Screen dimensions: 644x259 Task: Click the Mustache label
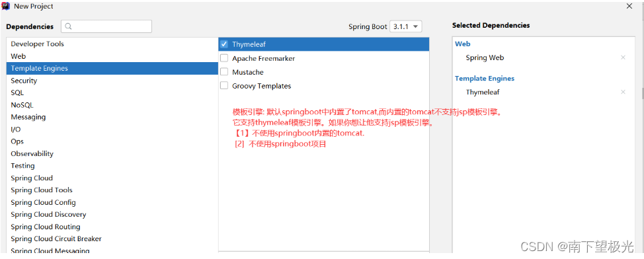pos(248,72)
